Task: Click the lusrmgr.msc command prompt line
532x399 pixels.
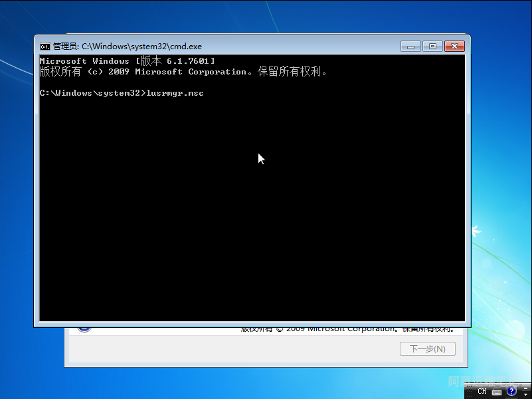Action: click(121, 93)
